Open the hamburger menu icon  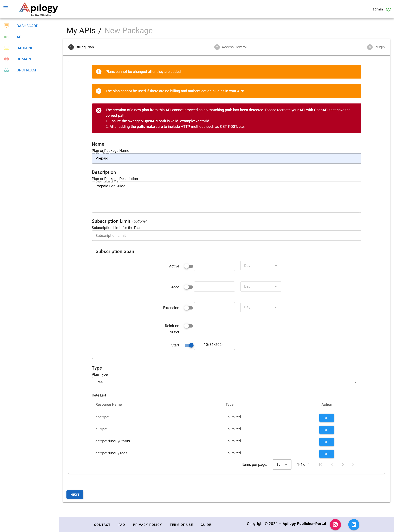click(6, 8)
